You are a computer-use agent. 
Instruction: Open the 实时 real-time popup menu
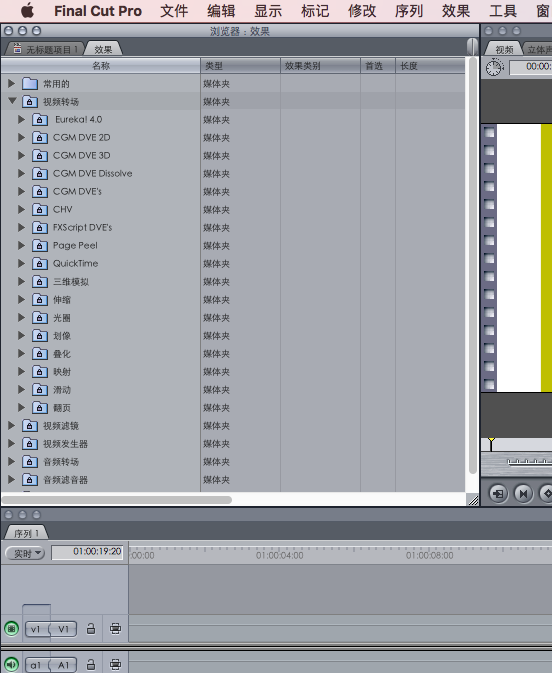(x=25, y=553)
